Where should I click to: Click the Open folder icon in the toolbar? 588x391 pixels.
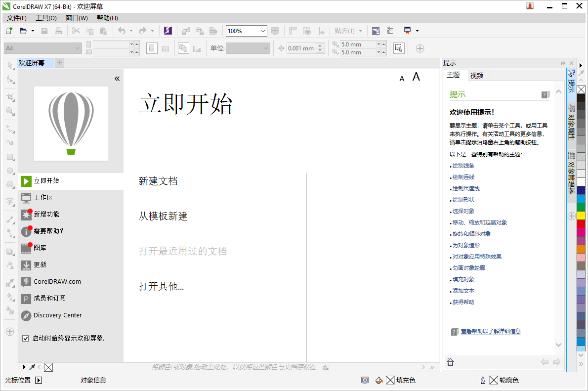click(x=23, y=31)
